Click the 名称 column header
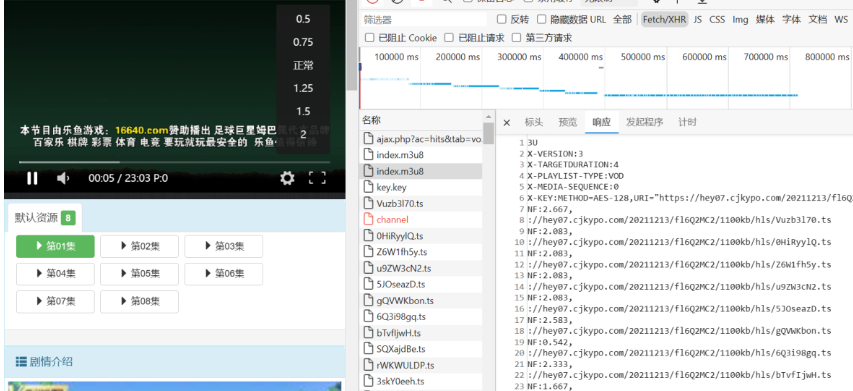This screenshot has height=391, width=853. 421,120
